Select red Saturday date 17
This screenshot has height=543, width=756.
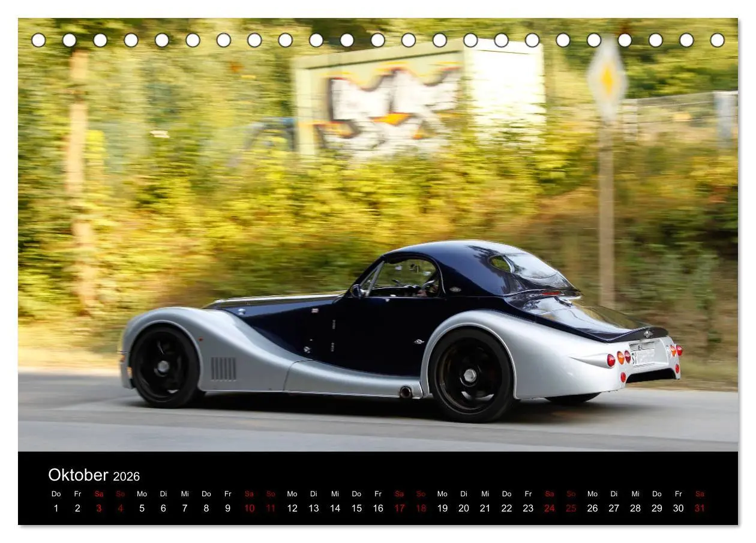tap(400, 508)
